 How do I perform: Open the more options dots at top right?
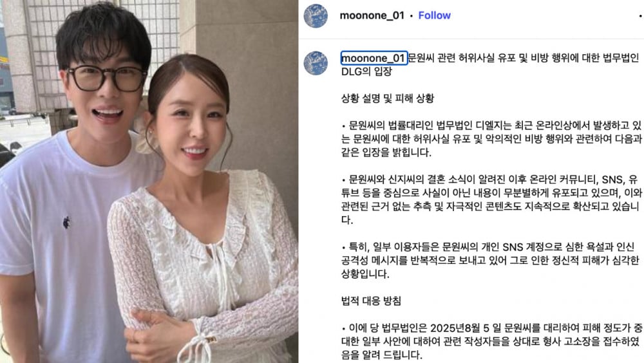640,16
